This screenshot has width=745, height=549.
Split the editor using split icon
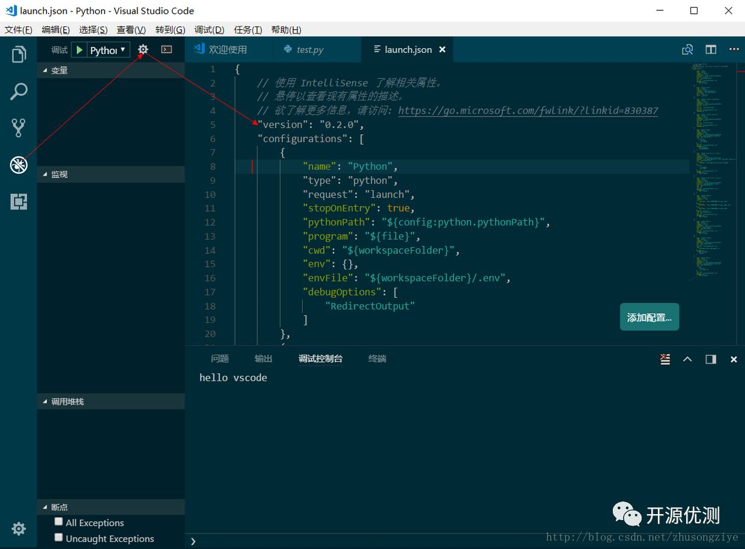click(711, 49)
